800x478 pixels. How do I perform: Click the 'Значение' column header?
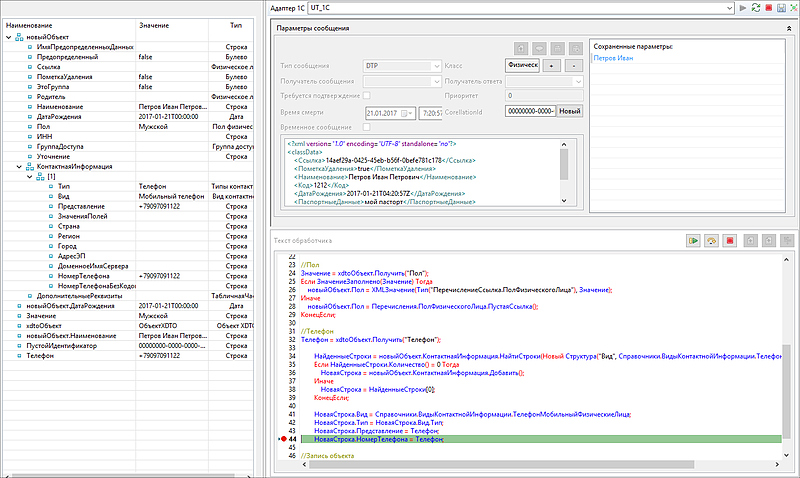[154, 23]
